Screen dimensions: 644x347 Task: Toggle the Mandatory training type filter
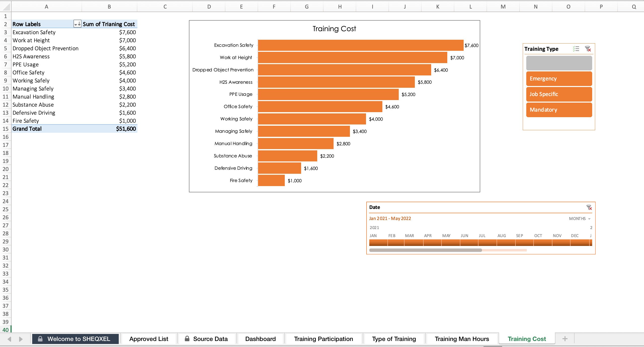pos(559,110)
